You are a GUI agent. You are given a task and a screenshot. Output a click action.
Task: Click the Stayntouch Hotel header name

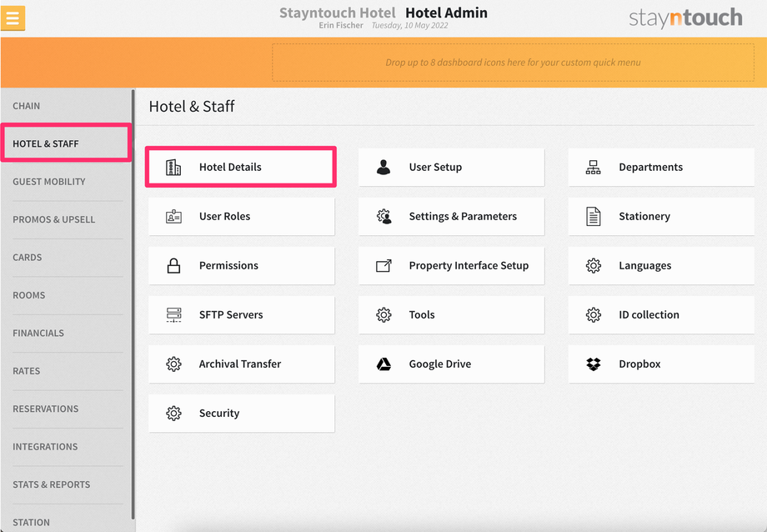(x=337, y=13)
